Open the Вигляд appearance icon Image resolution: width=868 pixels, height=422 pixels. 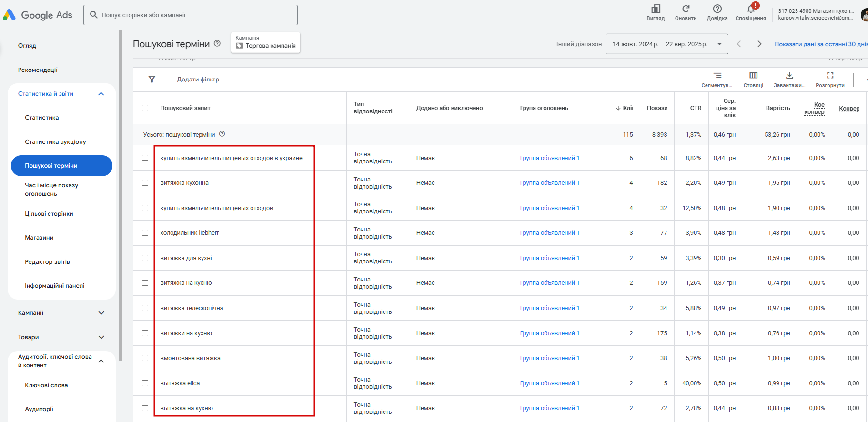pyautogui.click(x=656, y=9)
